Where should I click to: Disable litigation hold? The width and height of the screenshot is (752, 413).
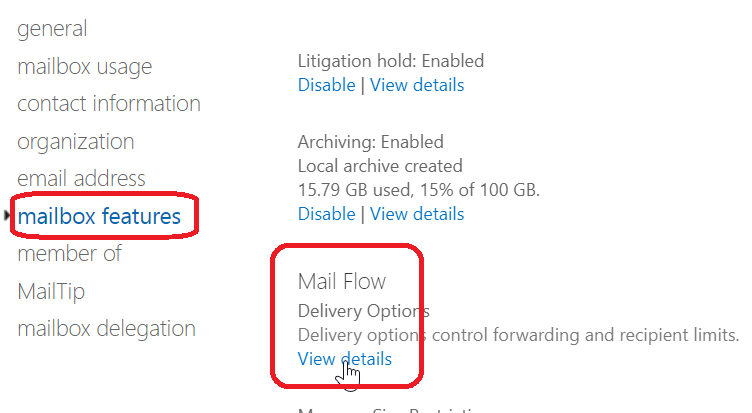pos(326,85)
